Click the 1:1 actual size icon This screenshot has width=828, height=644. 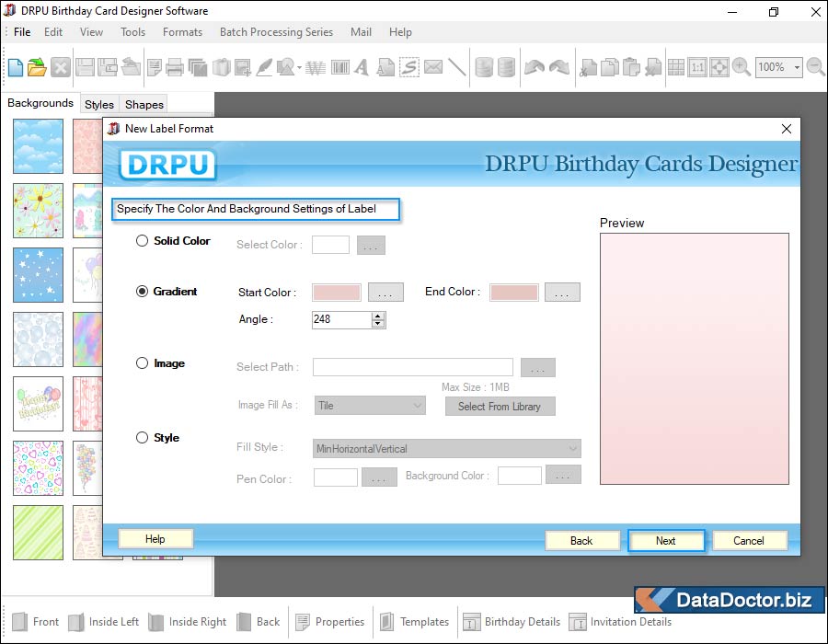[697, 67]
